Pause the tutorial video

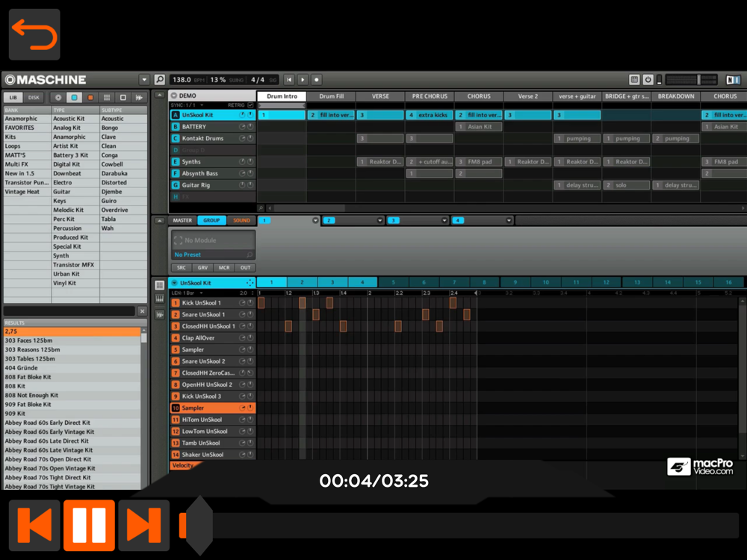89,525
